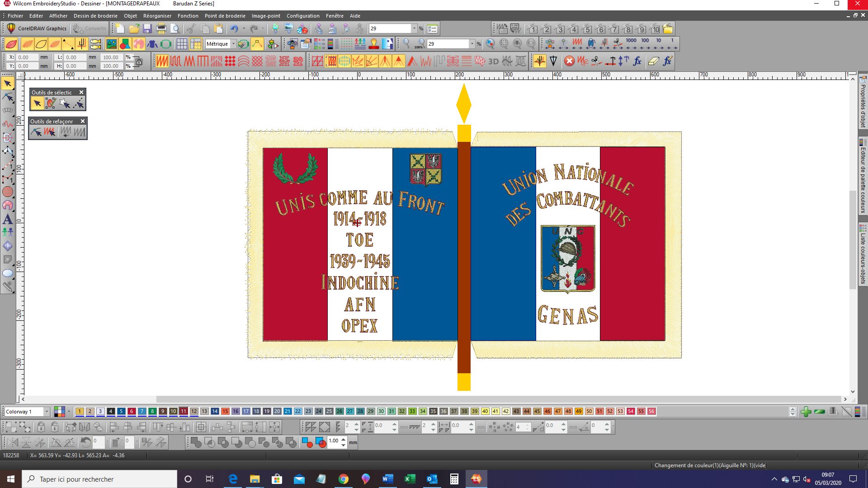Toggle the show bitmap image icon
Screen dimensions: 868x488
(x=111, y=44)
